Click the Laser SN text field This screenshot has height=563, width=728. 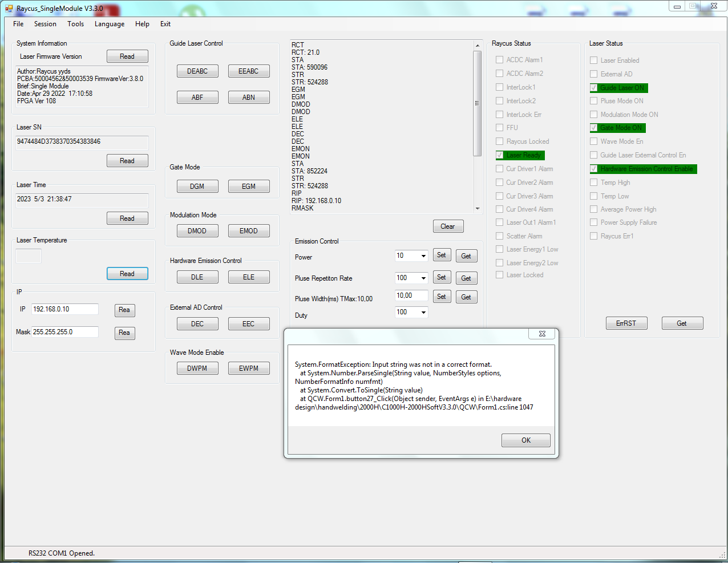(x=82, y=143)
